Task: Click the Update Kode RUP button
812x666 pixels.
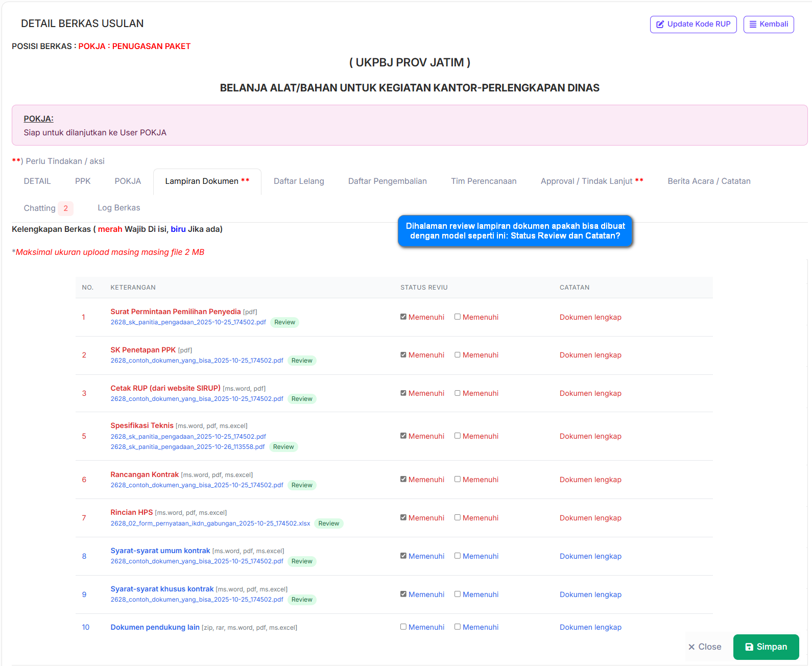Action: coord(693,24)
